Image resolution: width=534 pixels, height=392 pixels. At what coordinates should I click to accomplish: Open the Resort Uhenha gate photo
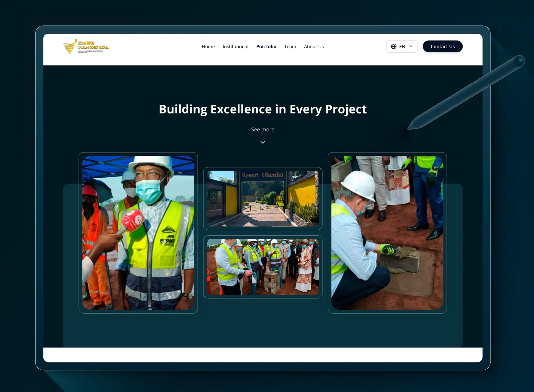(x=263, y=199)
